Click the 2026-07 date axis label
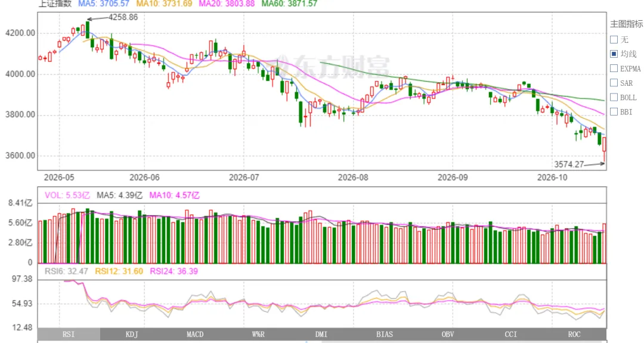Viewport: 644px width, 343px height. click(244, 177)
